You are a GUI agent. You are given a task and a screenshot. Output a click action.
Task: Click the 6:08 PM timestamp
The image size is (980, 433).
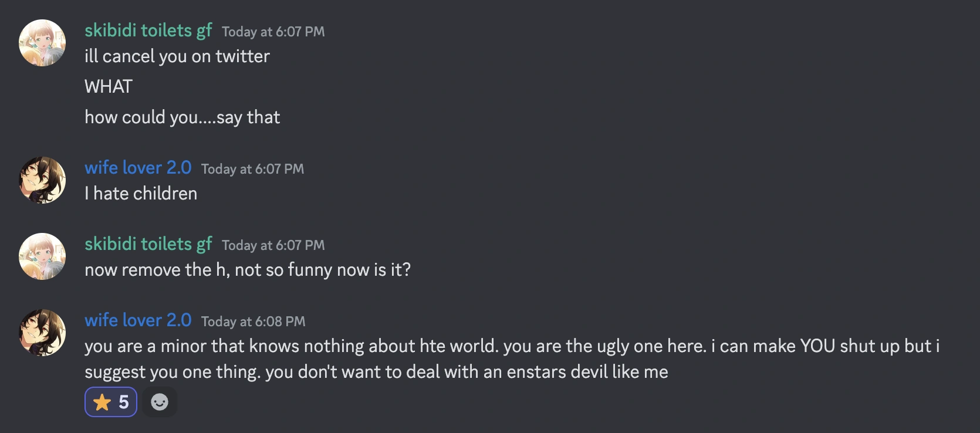254,322
